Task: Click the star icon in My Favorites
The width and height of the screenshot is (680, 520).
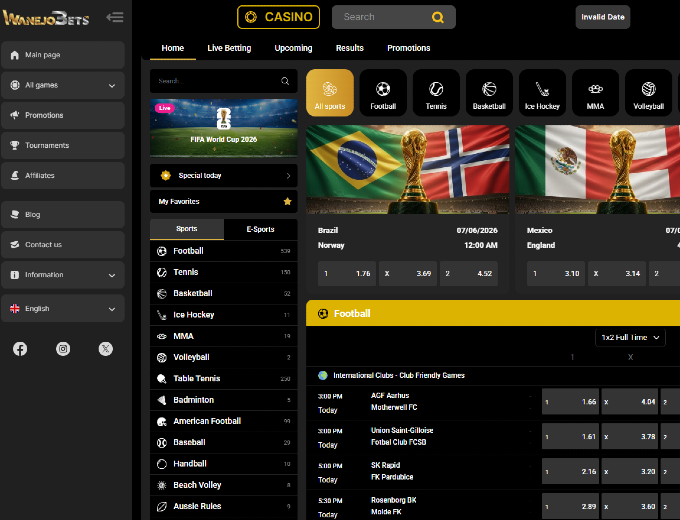Action: click(287, 201)
